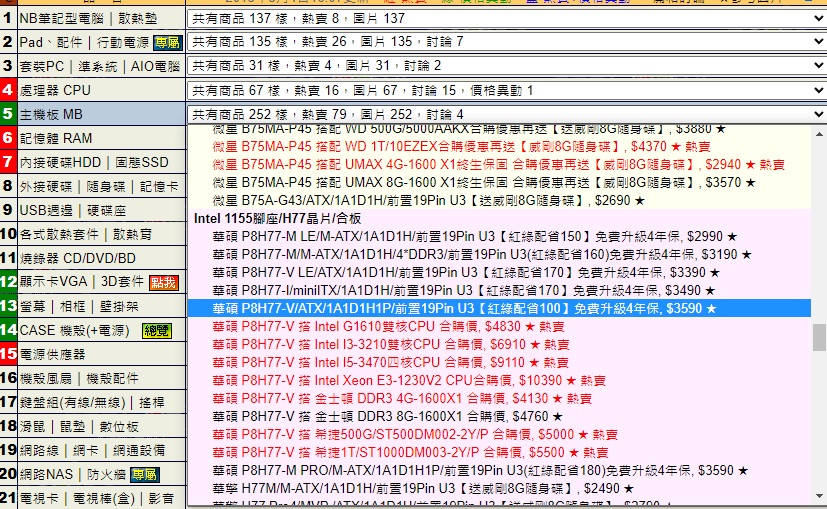Viewport: 827px width, 509px height.
Task: Select 微星 B75A-G43/ATX option priced $2690
Action: pos(499,200)
